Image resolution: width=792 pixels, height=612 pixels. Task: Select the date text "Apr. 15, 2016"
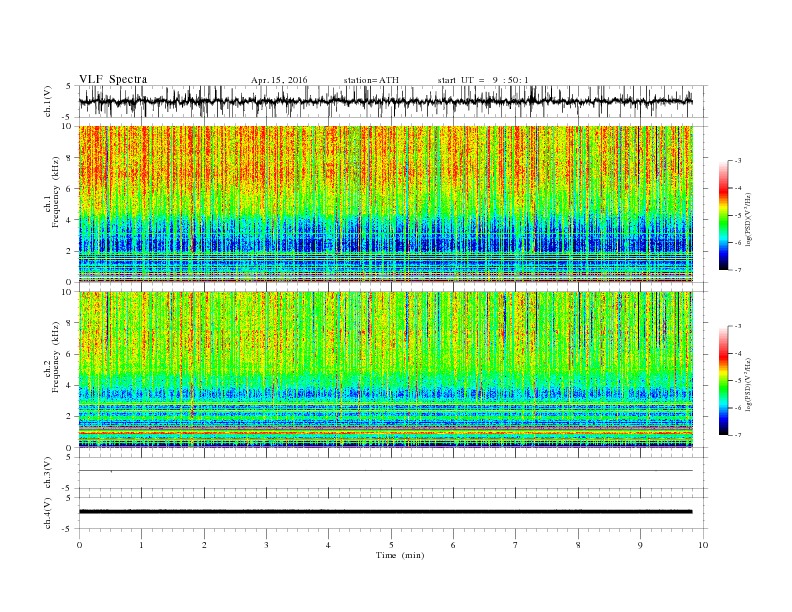tap(279, 80)
